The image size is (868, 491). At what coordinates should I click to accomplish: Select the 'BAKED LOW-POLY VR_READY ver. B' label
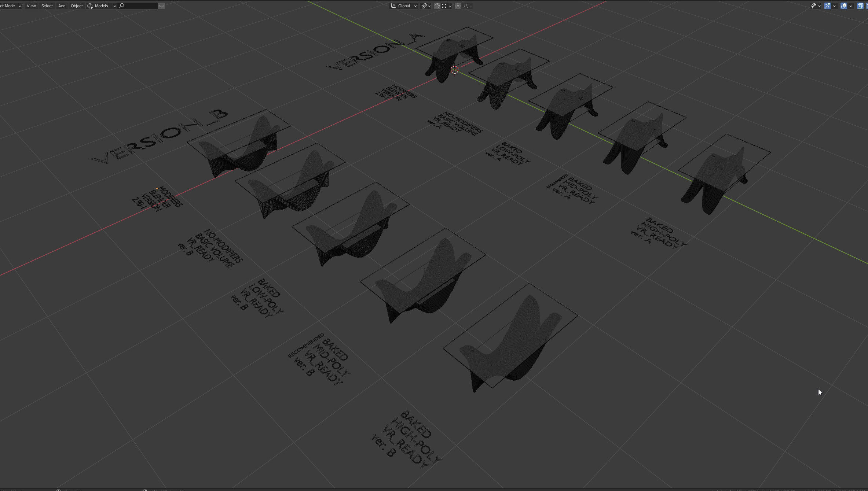[257, 299]
